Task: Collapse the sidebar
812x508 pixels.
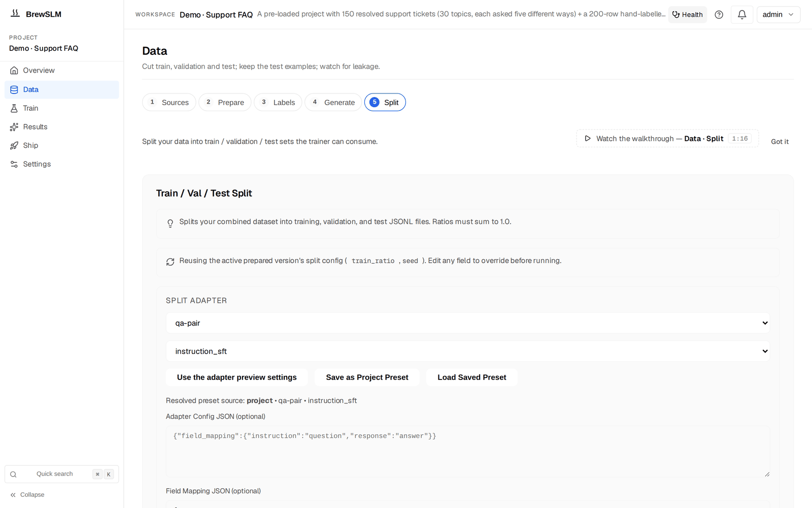Action: (x=27, y=495)
